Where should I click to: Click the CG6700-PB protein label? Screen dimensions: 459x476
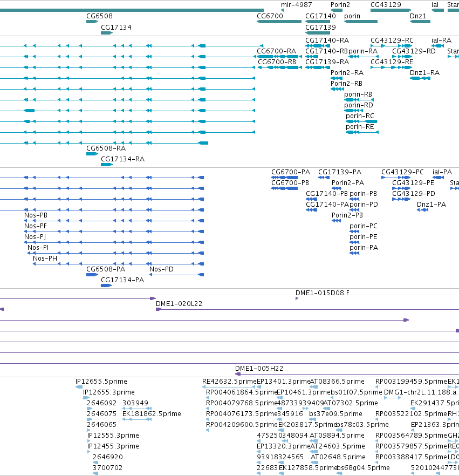(x=290, y=183)
